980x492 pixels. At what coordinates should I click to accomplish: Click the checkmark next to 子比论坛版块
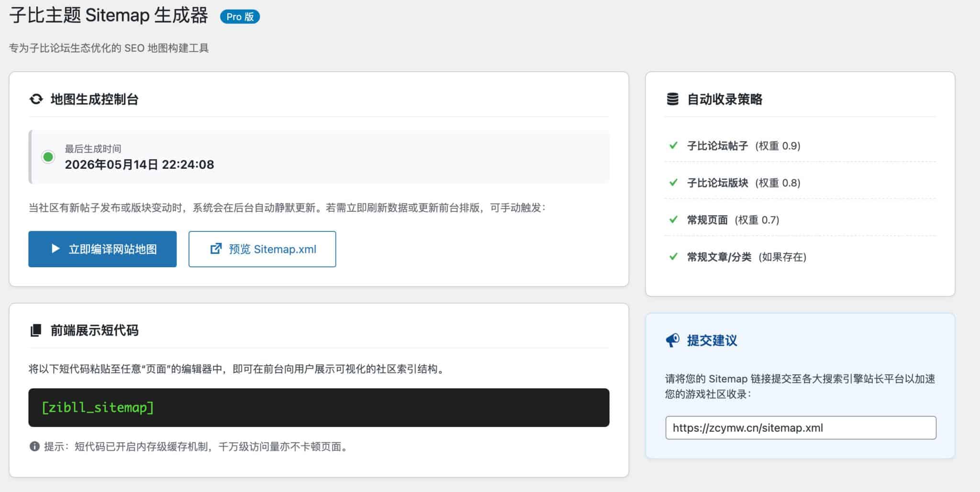[673, 182]
